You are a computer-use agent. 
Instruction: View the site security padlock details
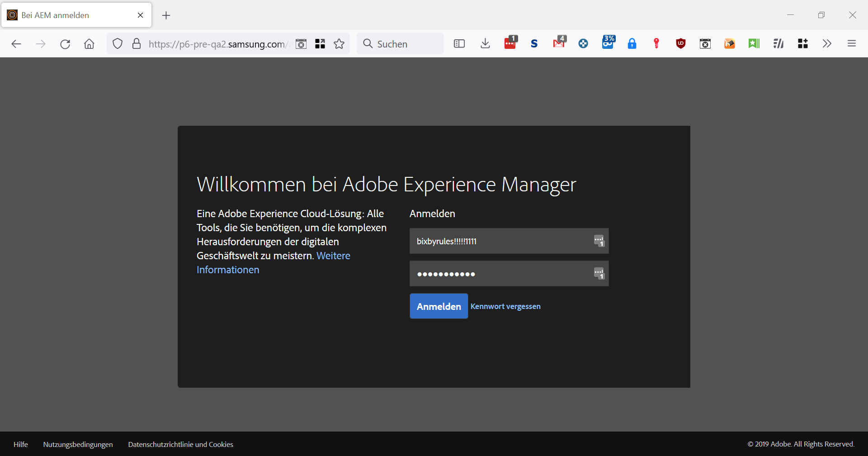click(137, 44)
